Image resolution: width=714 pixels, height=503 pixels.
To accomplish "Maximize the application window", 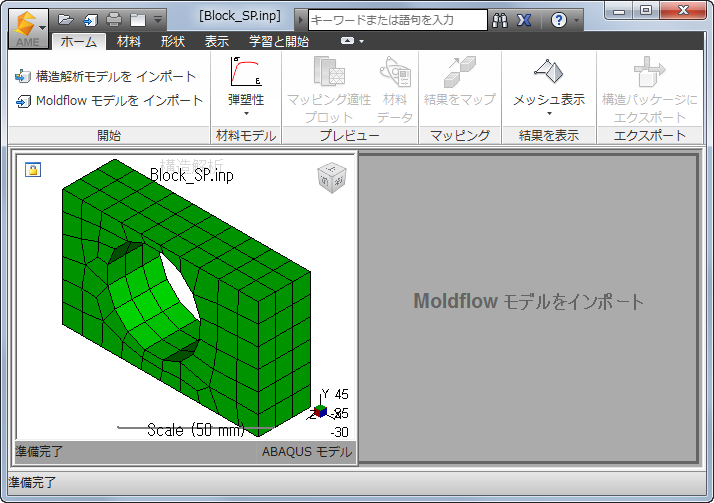I will 646,10.
